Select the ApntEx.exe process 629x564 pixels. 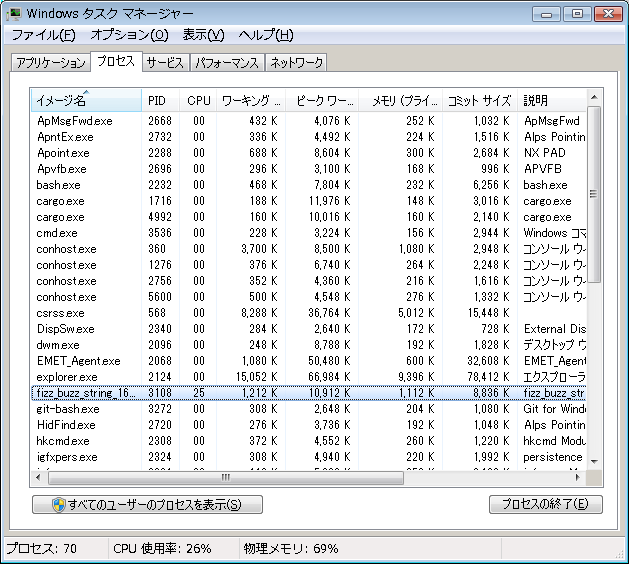[308, 137]
